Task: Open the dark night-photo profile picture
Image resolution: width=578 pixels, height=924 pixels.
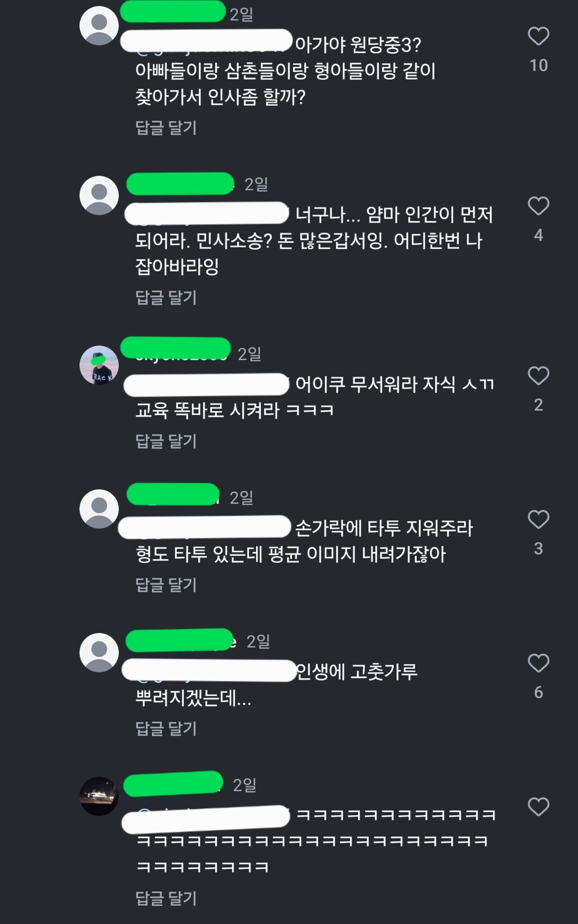Action: [99, 796]
